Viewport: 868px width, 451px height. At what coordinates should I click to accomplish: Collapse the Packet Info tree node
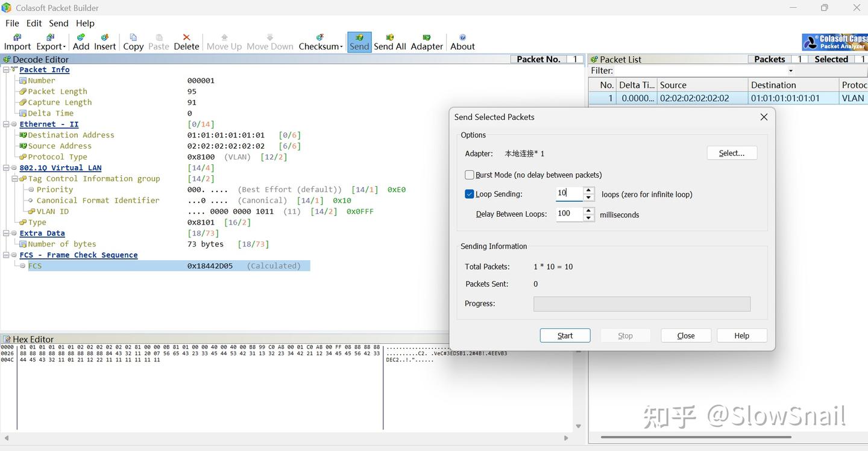coord(6,70)
